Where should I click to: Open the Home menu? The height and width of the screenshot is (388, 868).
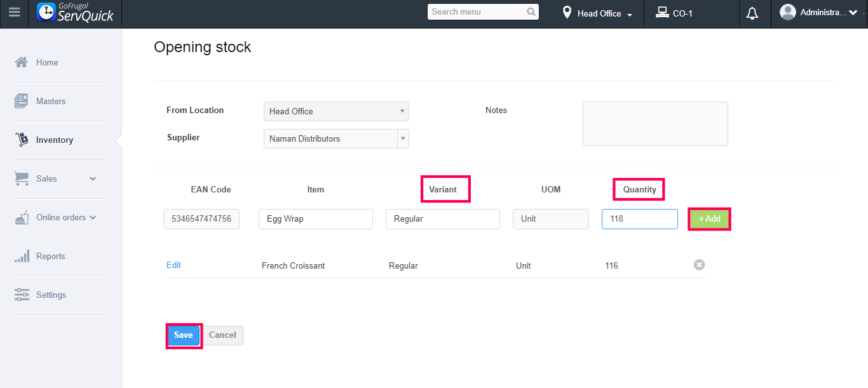coord(47,62)
